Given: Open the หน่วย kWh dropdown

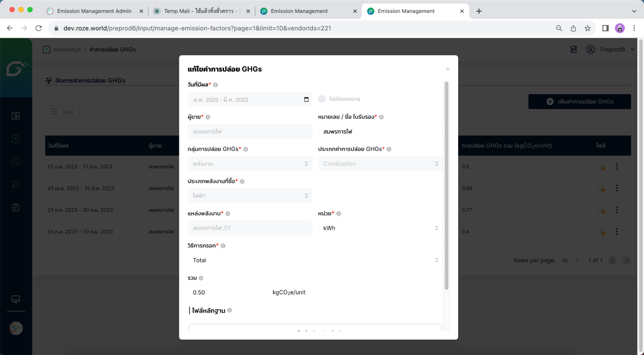Looking at the screenshot, I should click(x=380, y=228).
